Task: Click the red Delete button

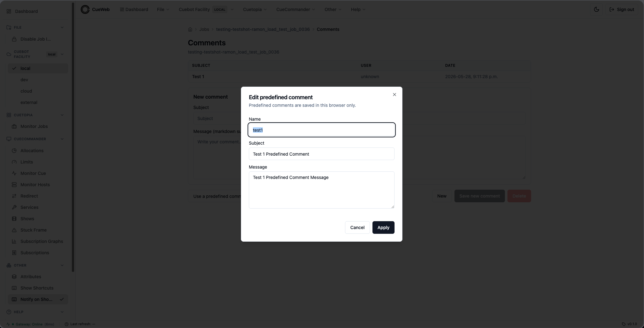Action: pyautogui.click(x=519, y=196)
